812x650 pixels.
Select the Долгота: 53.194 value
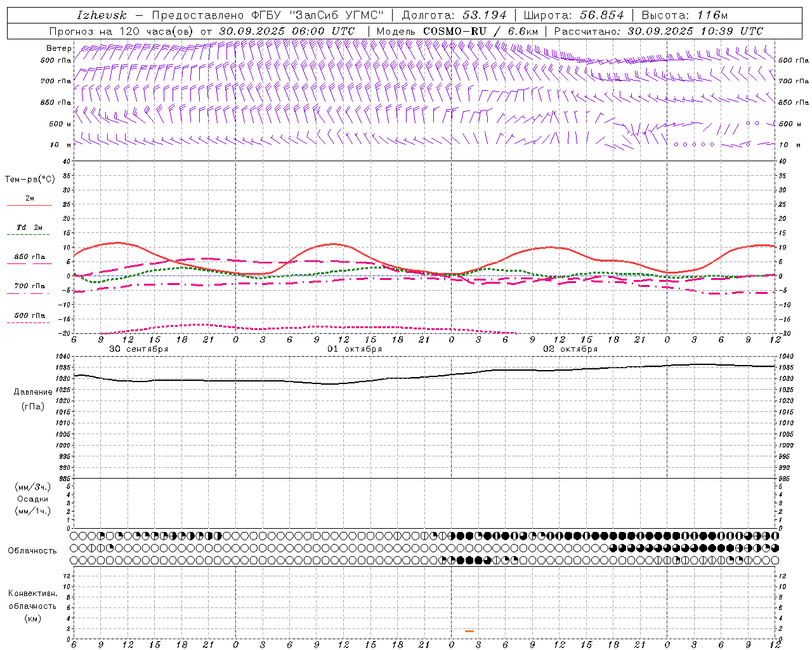point(454,15)
